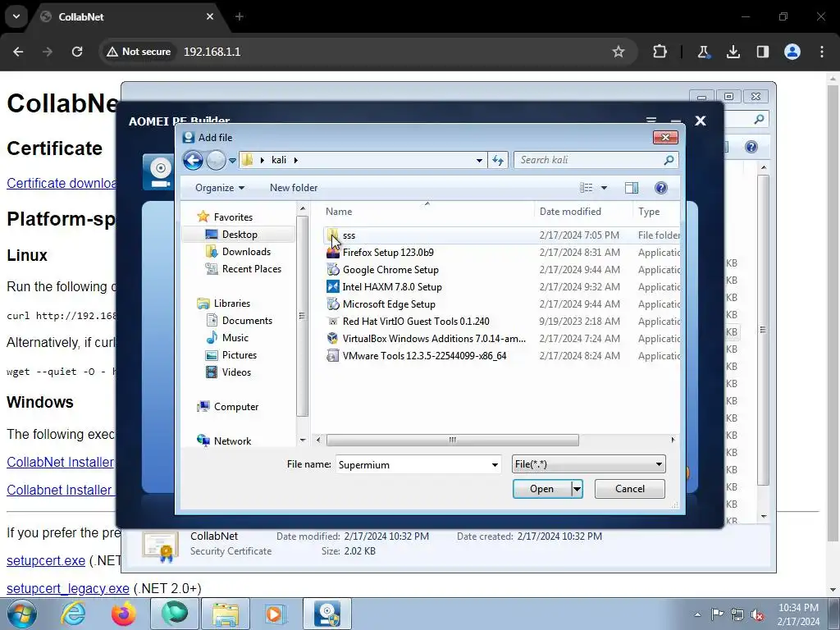
Task: Open a new Chrome tab
Action: coord(240,16)
